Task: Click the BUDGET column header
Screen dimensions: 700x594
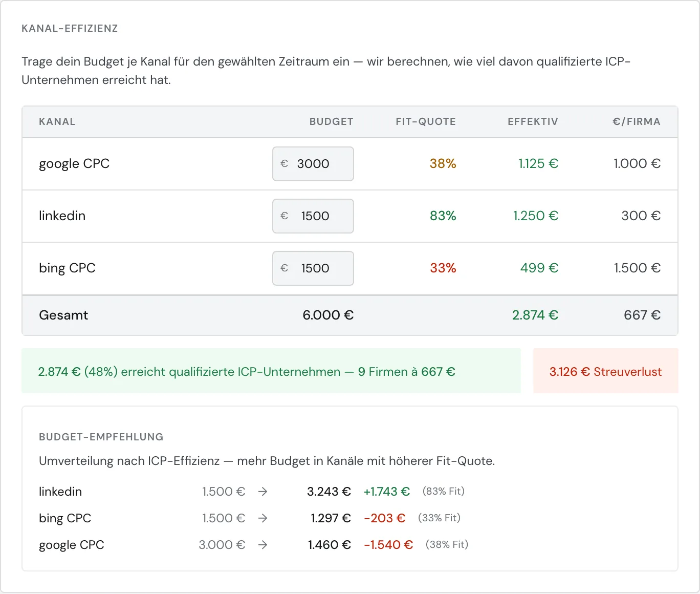Action: (332, 122)
